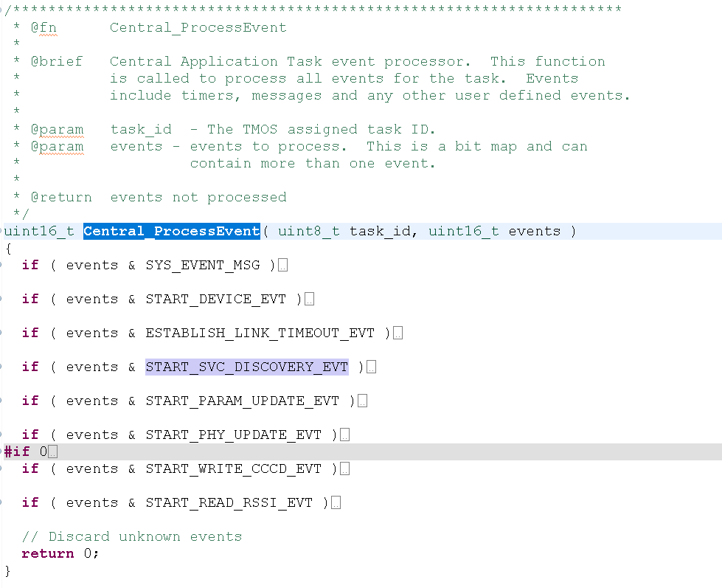Click the START_PHY_UPDATE_EVT identifier
The width and height of the screenshot is (722, 588).
click(234, 435)
